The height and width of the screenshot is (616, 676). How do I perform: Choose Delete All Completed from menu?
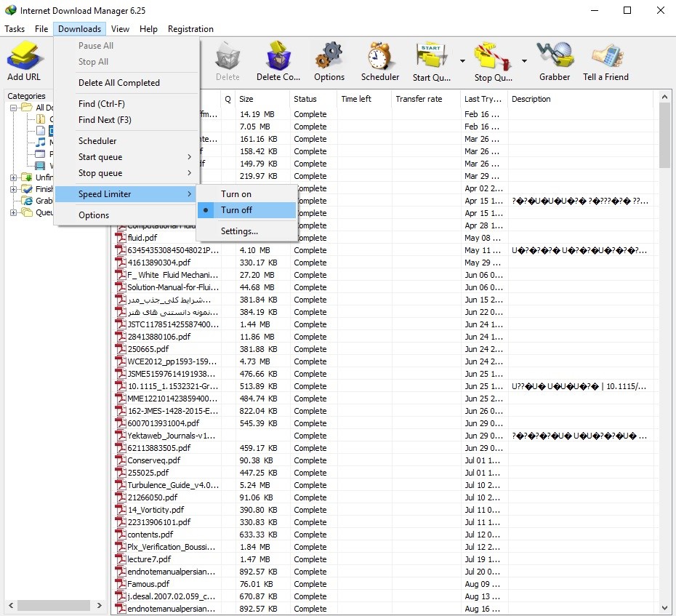click(118, 83)
